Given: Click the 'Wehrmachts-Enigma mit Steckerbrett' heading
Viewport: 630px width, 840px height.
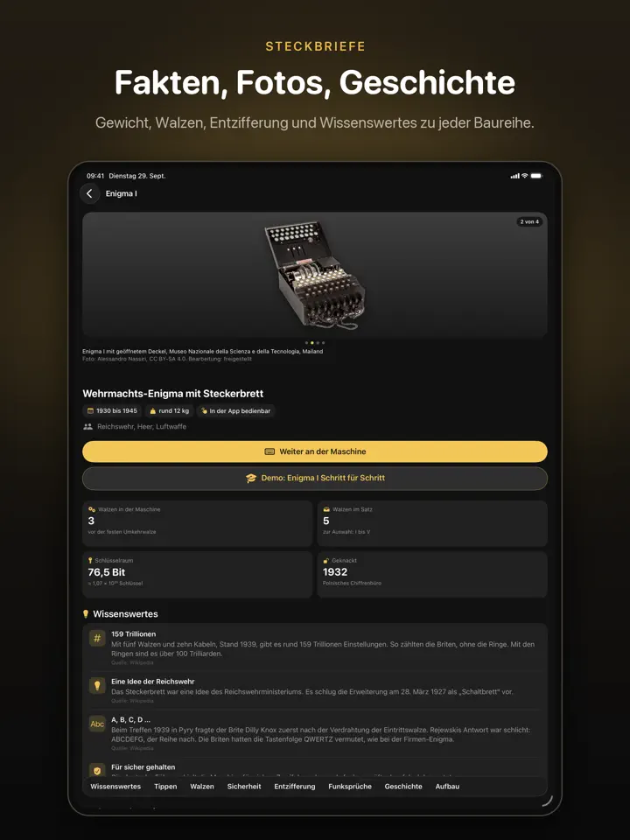Looking at the screenshot, I should coord(173,393).
